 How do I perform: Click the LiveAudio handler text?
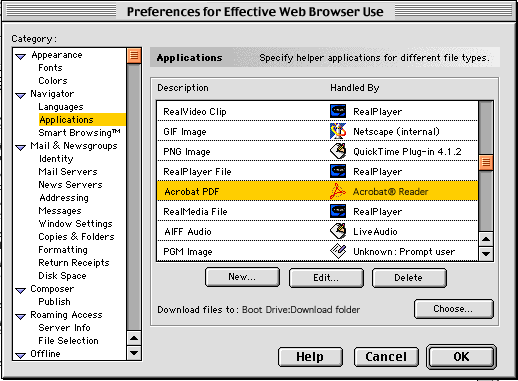pyautogui.click(x=375, y=231)
